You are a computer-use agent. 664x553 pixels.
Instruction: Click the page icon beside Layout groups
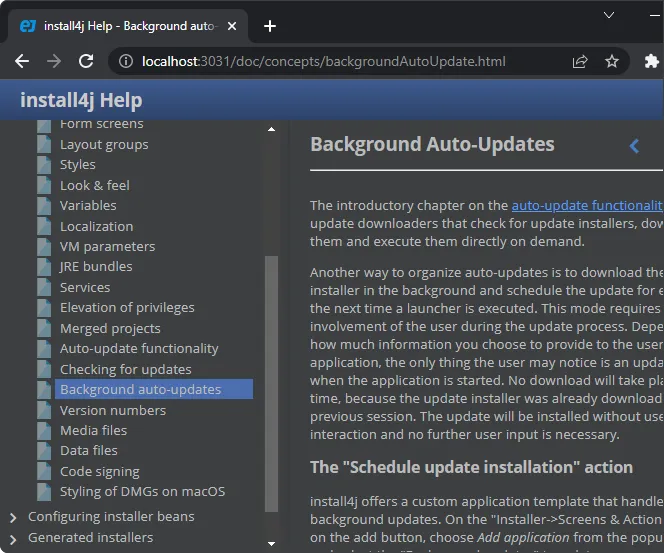[x=44, y=145]
